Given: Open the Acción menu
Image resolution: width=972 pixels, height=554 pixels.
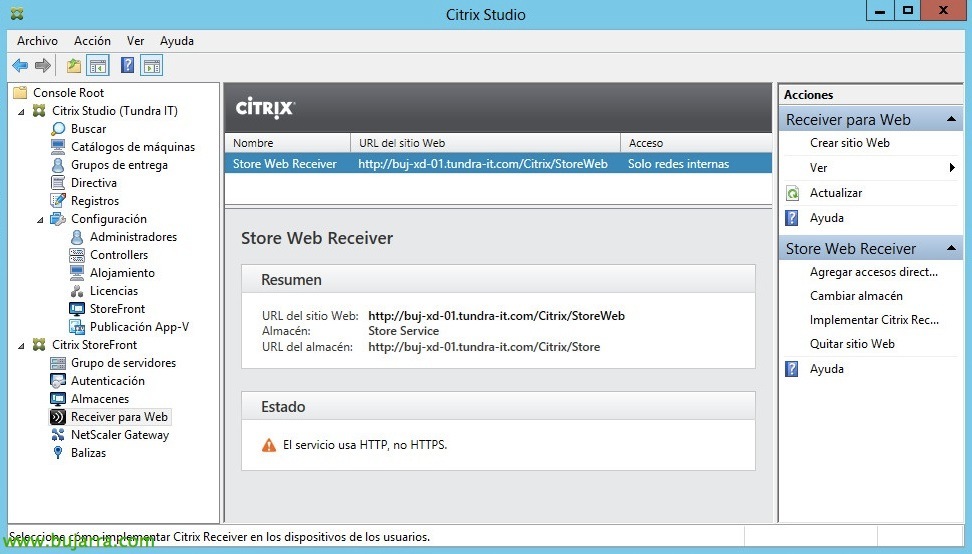Looking at the screenshot, I should tap(92, 40).
